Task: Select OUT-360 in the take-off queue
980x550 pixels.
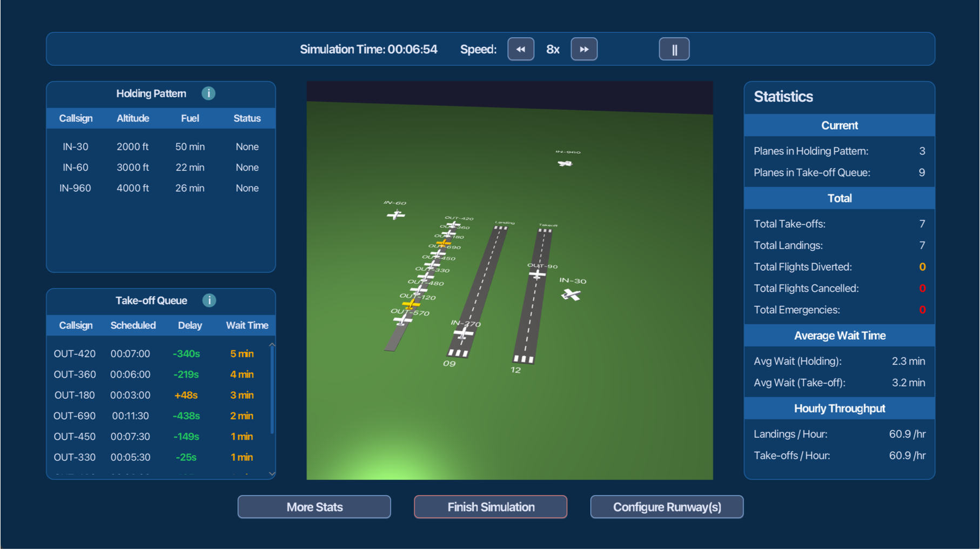Action: click(x=158, y=374)
